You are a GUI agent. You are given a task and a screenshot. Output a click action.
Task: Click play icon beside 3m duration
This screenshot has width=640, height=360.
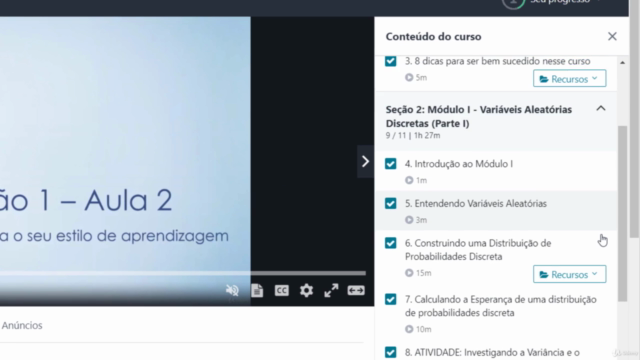(x=409, y=220)
